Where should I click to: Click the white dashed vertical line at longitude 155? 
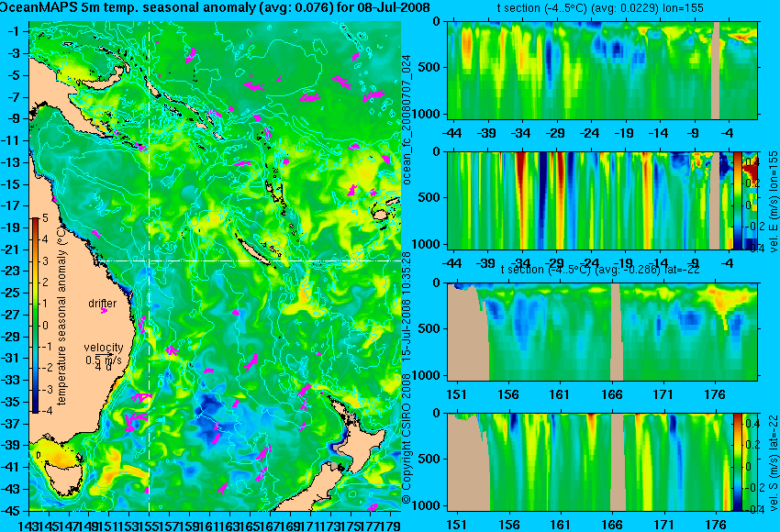coord(150,266)
